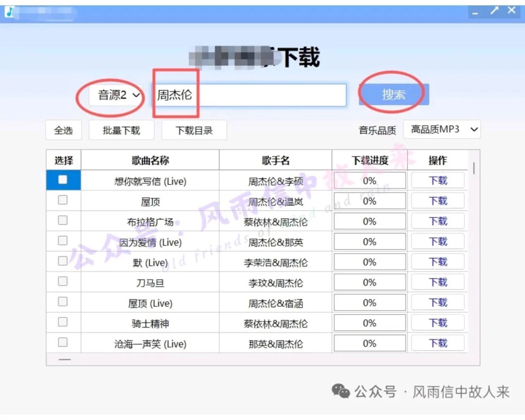
Task: Download 沧海一声笑 (Live)
Action: point(438,343)
